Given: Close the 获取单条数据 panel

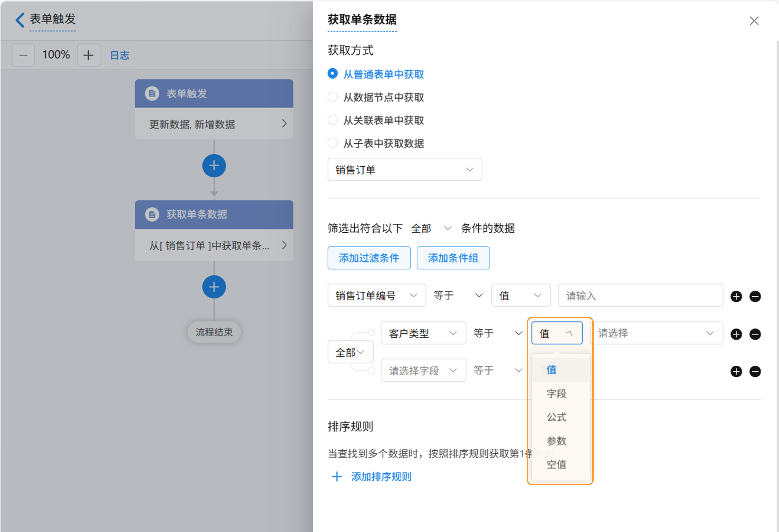Looking at the screenshot, I should click(x=754, y=21).
